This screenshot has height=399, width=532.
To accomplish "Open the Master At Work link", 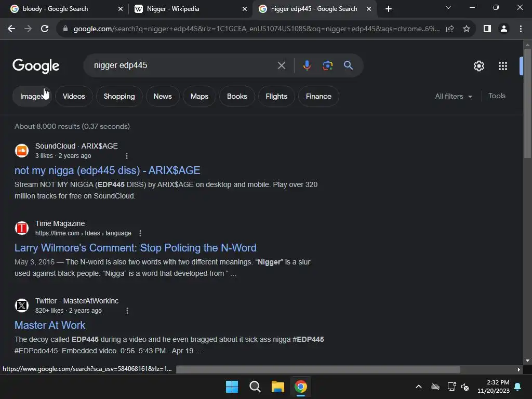I will pyautogui.click(x=50, y=325).
